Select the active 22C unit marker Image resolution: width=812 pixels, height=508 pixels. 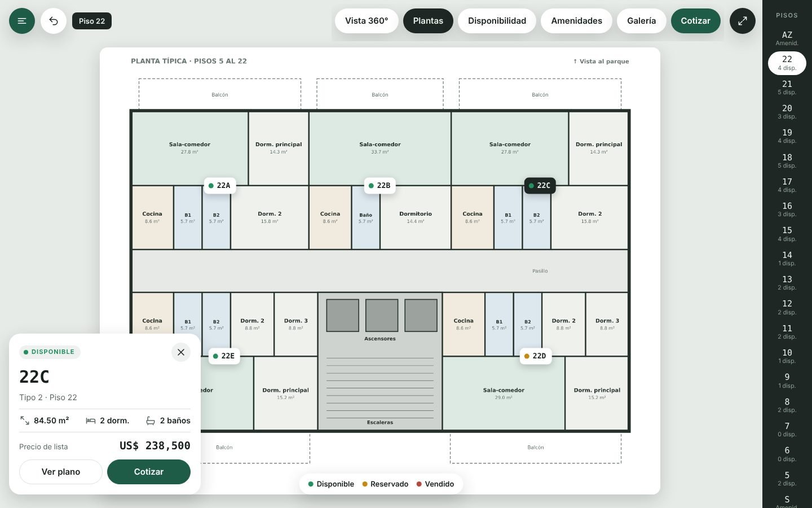pyautogui.click(x=540, y=185)
